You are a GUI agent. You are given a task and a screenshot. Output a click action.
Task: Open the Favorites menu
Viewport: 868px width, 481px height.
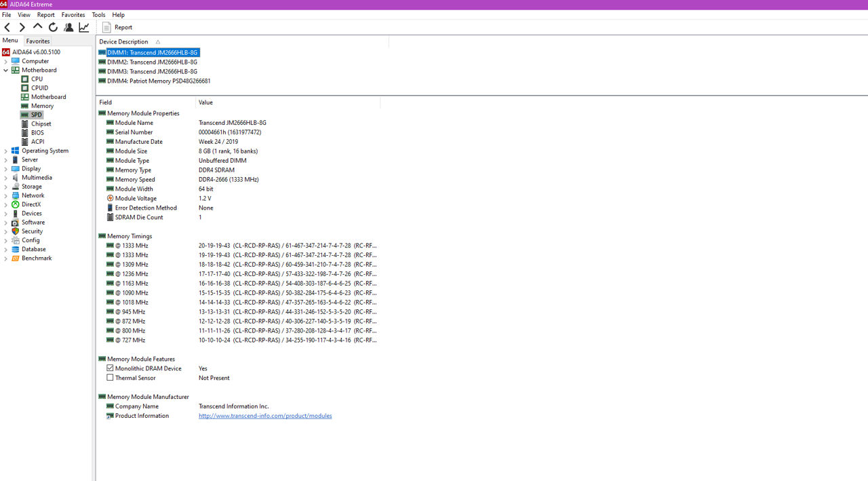[x=73, y=14]
